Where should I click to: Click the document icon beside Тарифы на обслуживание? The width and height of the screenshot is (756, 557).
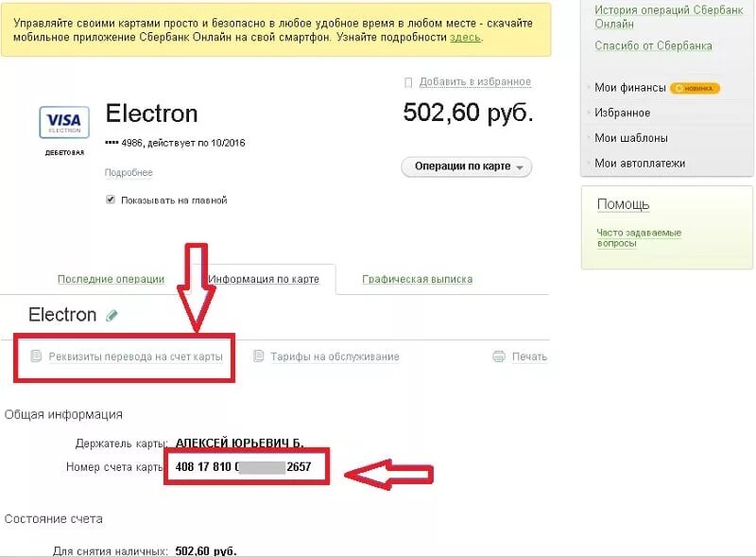pos(258,357)
